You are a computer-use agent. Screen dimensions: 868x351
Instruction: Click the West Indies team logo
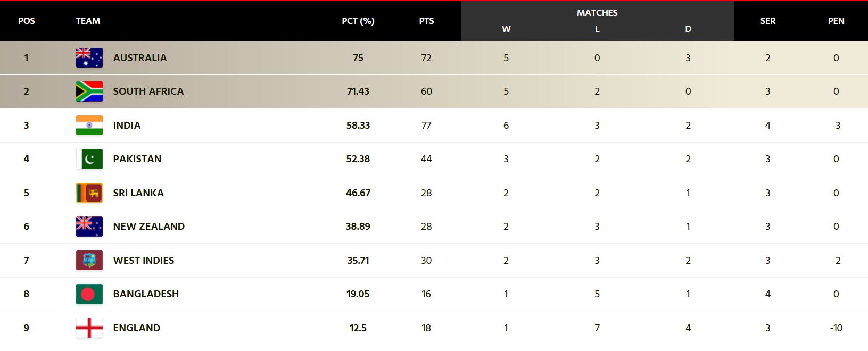[x=89, y=261]
